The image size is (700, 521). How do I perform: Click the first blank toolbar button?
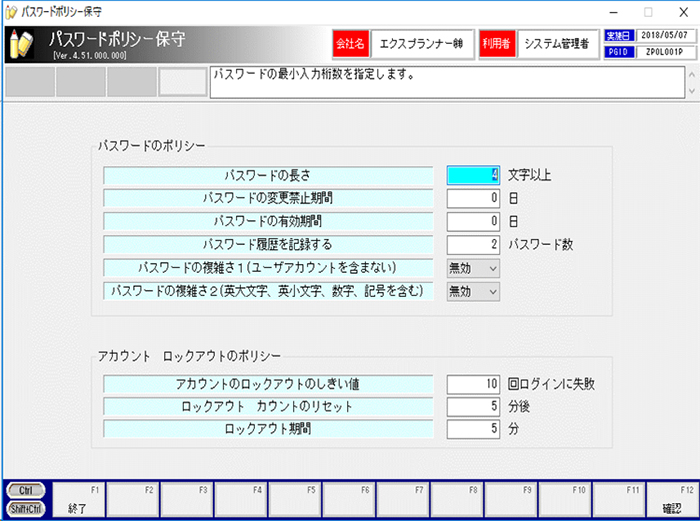coord(29,81)
